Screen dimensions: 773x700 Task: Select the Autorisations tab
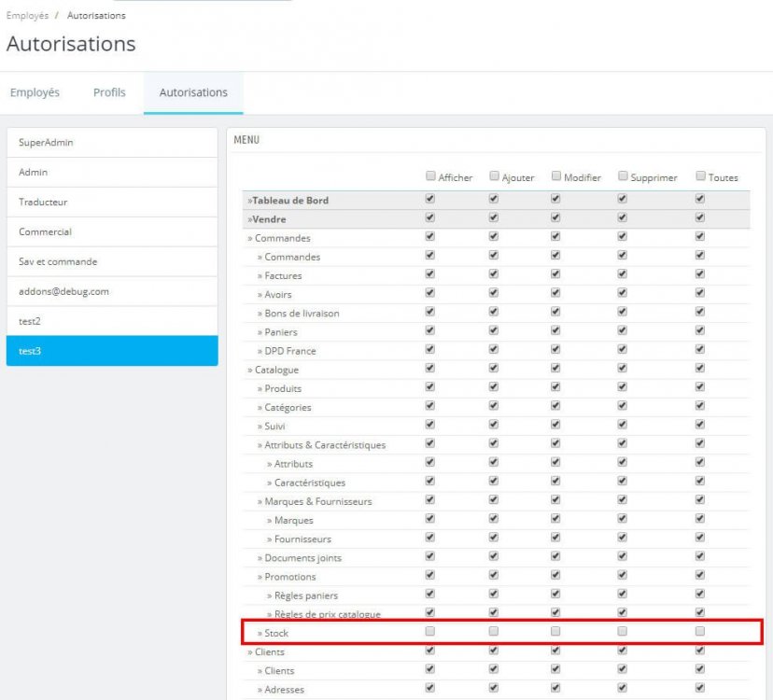(193, 92)
